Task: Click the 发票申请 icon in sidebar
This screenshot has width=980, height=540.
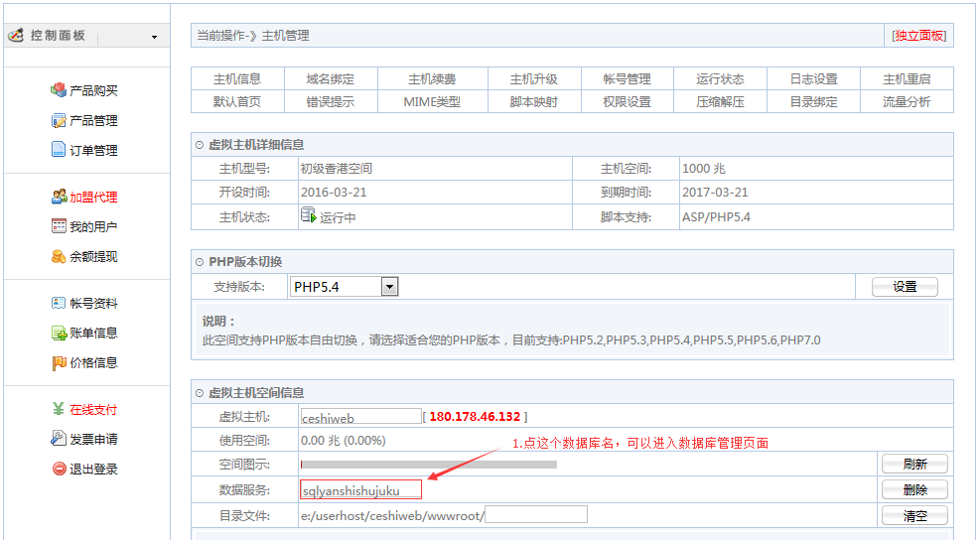Action: [59, 439]
